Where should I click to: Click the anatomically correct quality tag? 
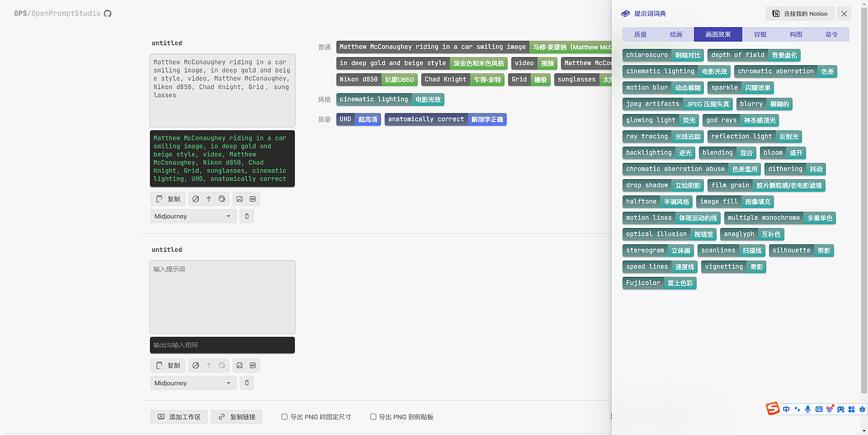pyautogui.click(x=446, y=119)
